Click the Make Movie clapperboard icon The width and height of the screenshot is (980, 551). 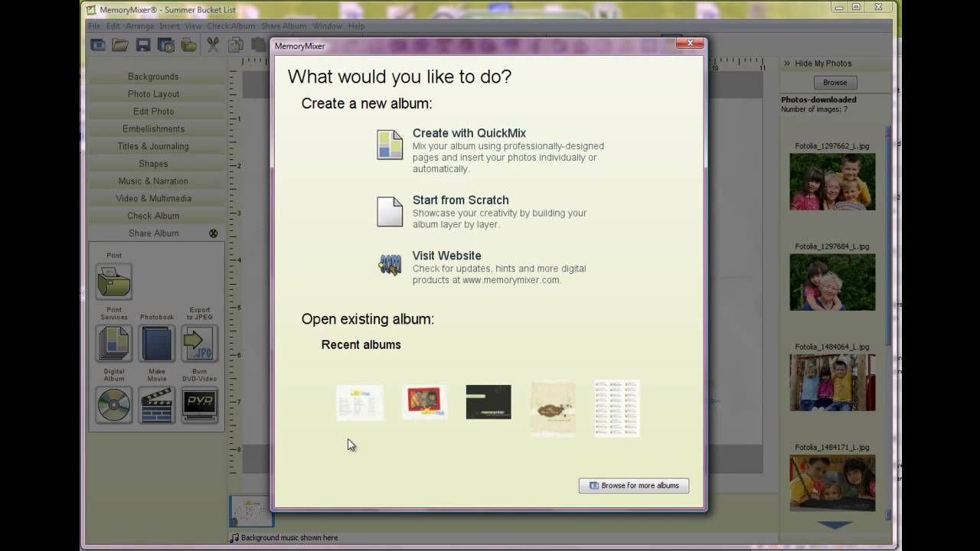(157, 405)
